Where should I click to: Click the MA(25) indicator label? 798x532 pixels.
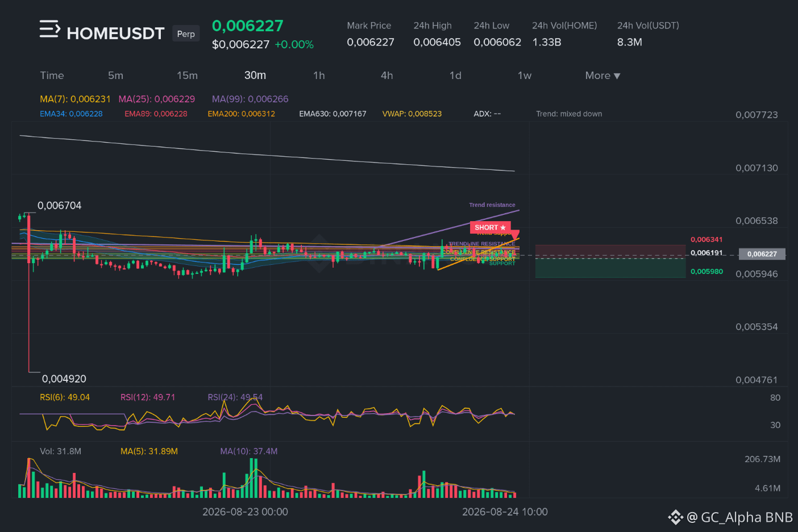click(156, 99)
